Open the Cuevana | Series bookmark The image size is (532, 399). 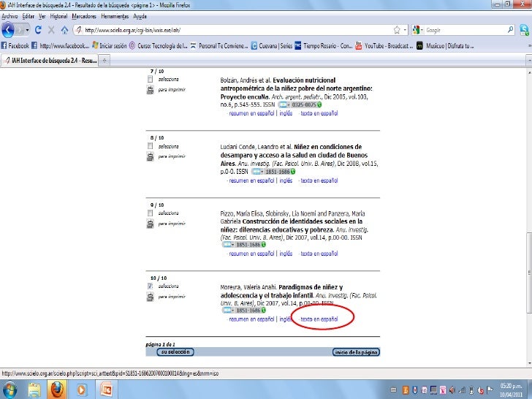click(x=271, y=46)
